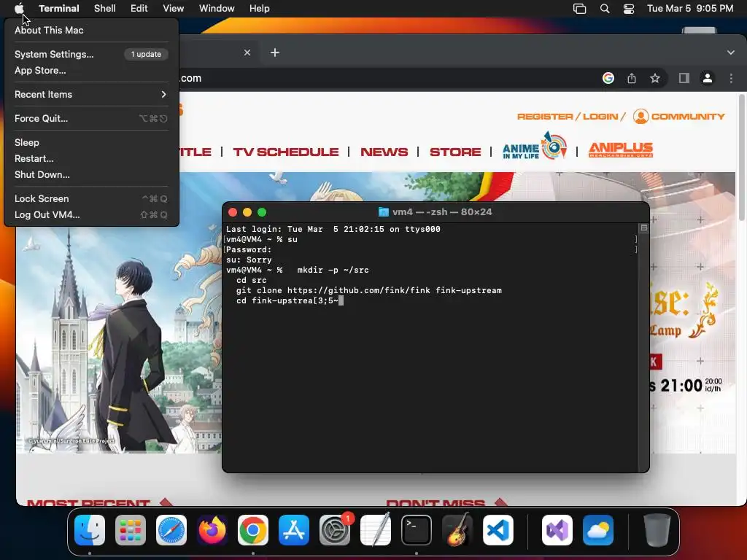
Task: Expand the Chrome tab search chevron
Action: coord(731,52)
